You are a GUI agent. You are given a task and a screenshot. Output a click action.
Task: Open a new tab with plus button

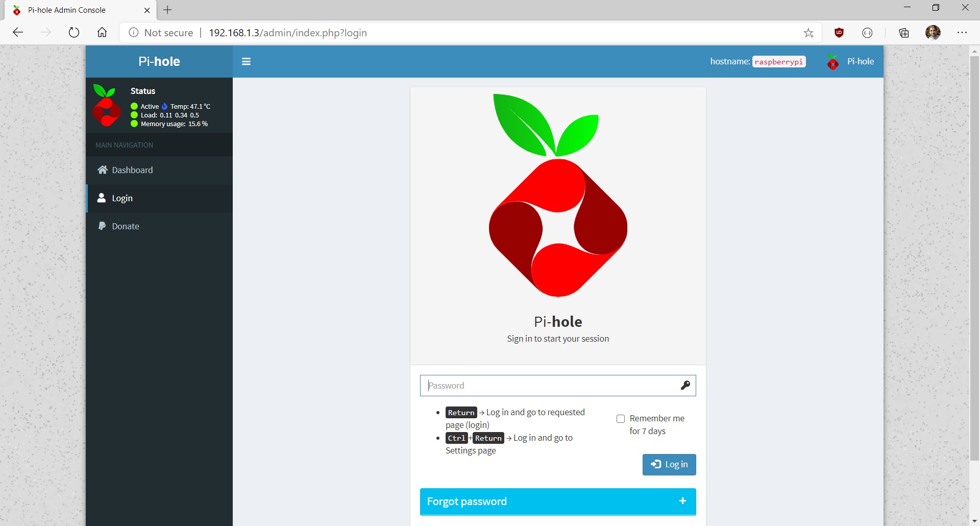tap(167, 10)
